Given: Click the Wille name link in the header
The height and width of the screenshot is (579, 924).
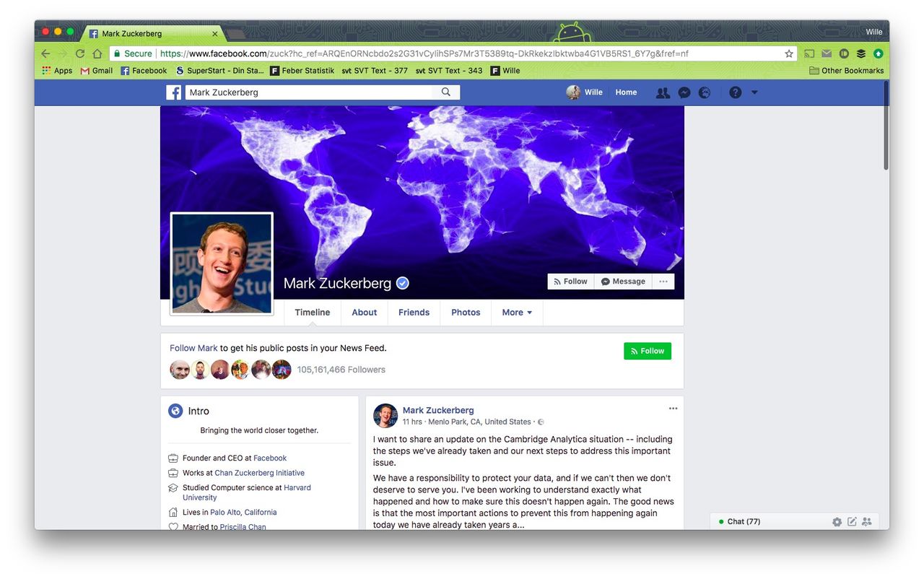Looking at the screenshot, I should coord(593,92).
